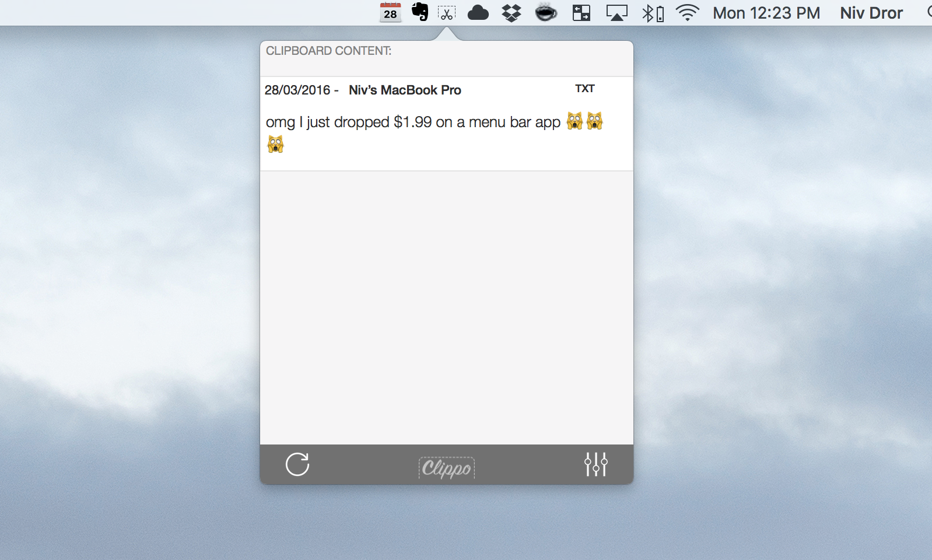This screenshot has height=560, width=932.
Task: Open the calendar menu bar icon showing 28
Action: point(390,12)
